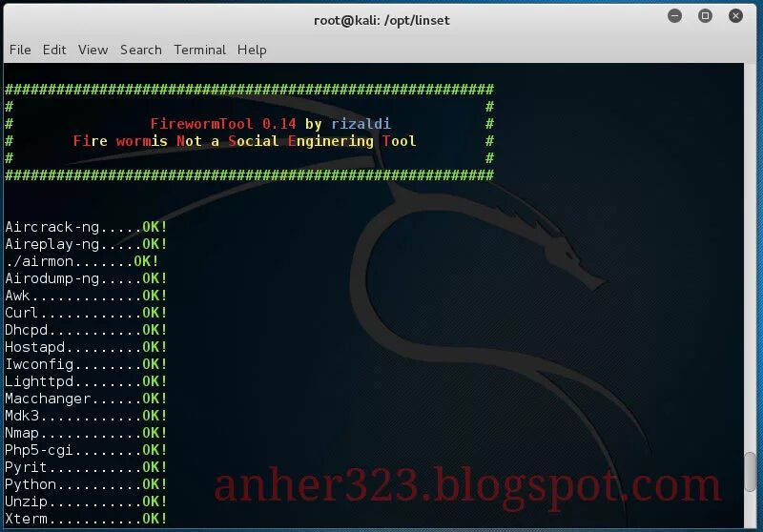
Task: Click the Awk OK! line
Action: [86, 296]
